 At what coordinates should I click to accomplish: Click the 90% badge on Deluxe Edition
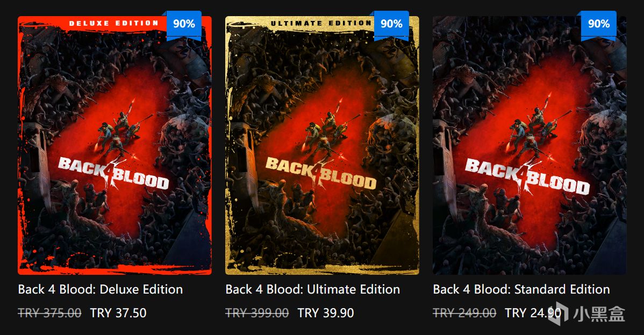[x=184, y=24]
